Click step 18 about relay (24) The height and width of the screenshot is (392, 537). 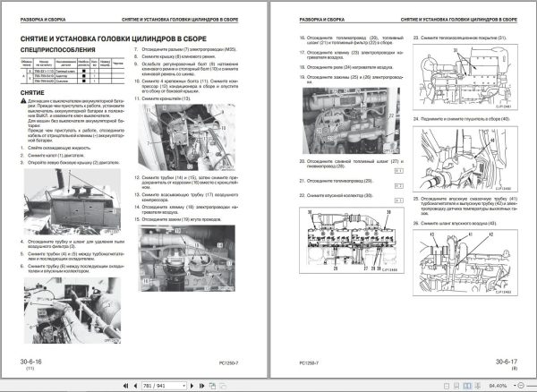click(x=346, y=67)
